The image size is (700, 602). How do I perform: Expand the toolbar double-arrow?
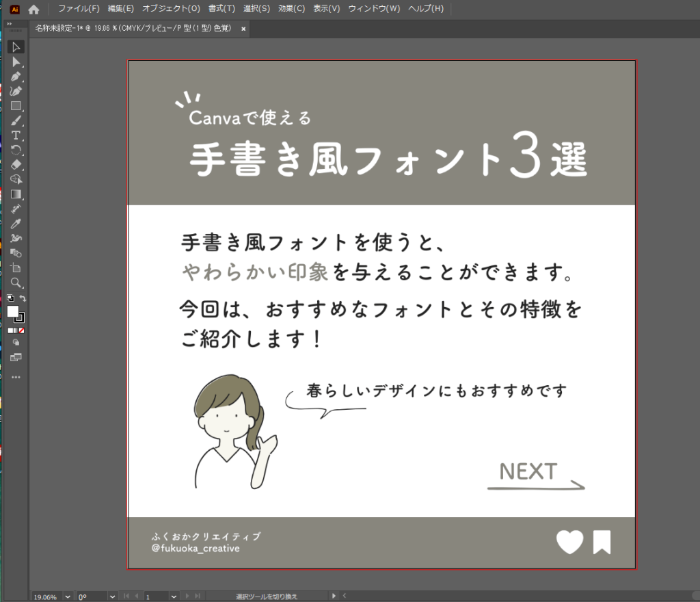pyautogui.click(x=10, y=24)
